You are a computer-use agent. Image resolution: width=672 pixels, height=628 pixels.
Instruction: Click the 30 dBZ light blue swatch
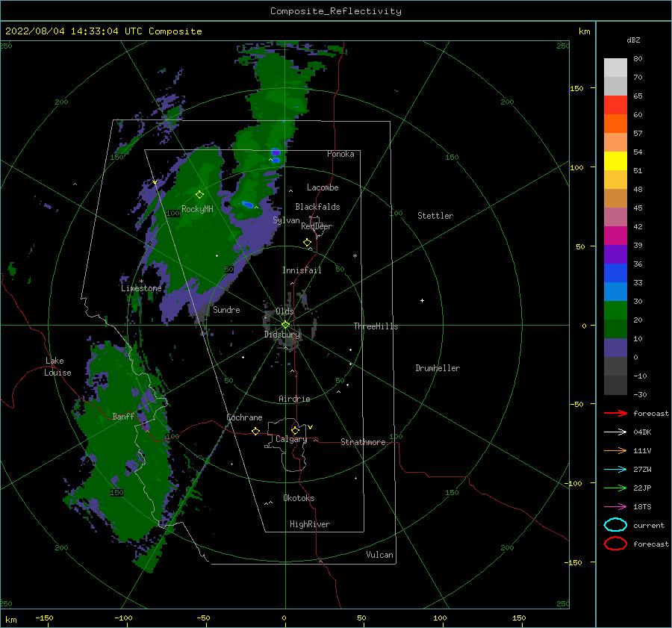click(615, 291)
